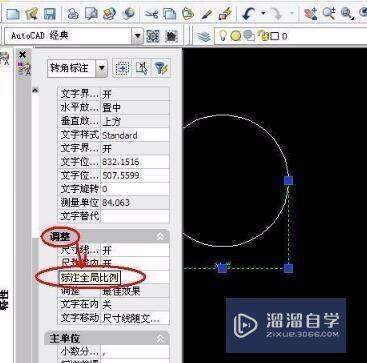This screenshot has width=367, height=363.
Task: Click 文字样式 Standard value field
Action: coord(135,135)
